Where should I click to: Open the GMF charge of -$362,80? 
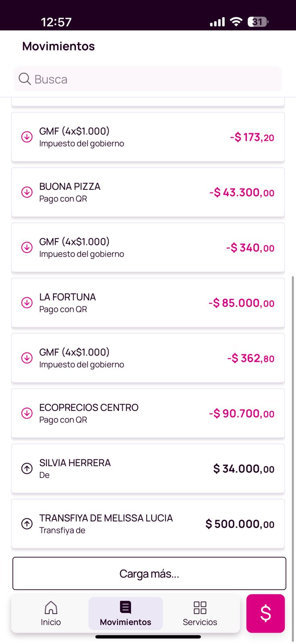coord(148,358)
